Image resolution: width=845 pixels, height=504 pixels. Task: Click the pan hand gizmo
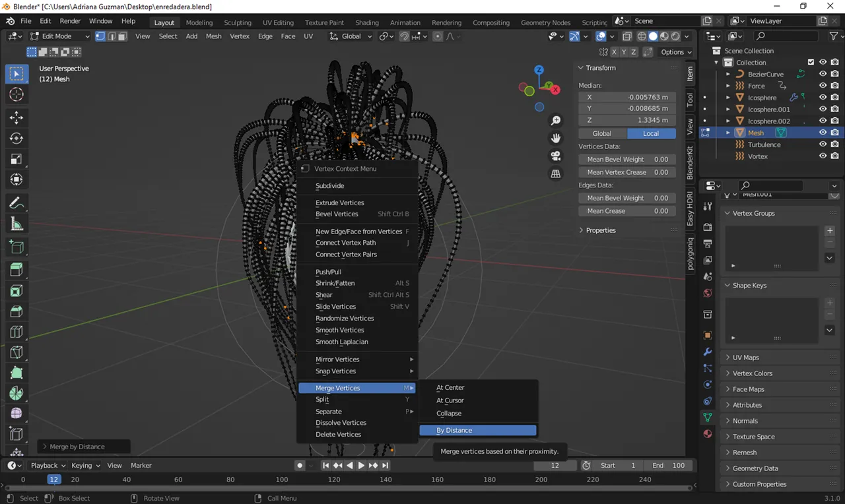click(556, 138)
